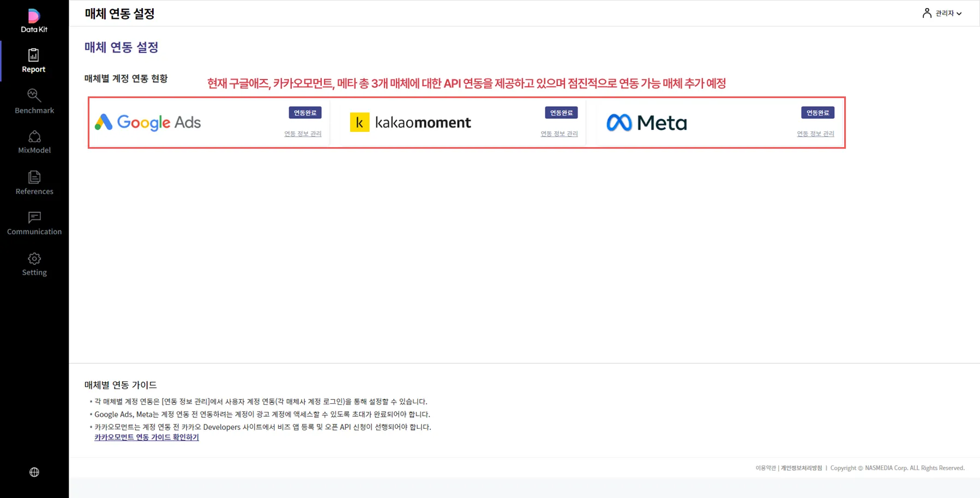Open 카카오모먼트 연동 가이드 확인하기 link
The height and width of the screenshot is (498, 980).
click(147, 438)
